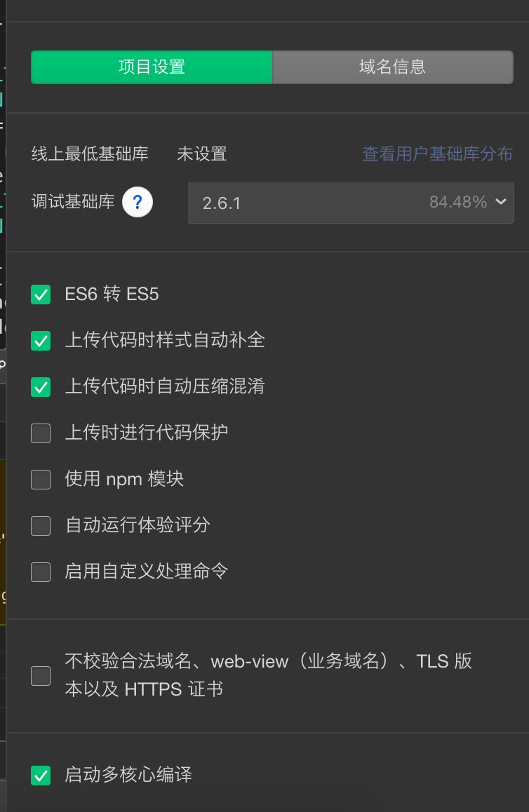The width and height of the screenshot is (529, 812).
Task: Switch to the 项目设置 tab
Action: (152, 67)
